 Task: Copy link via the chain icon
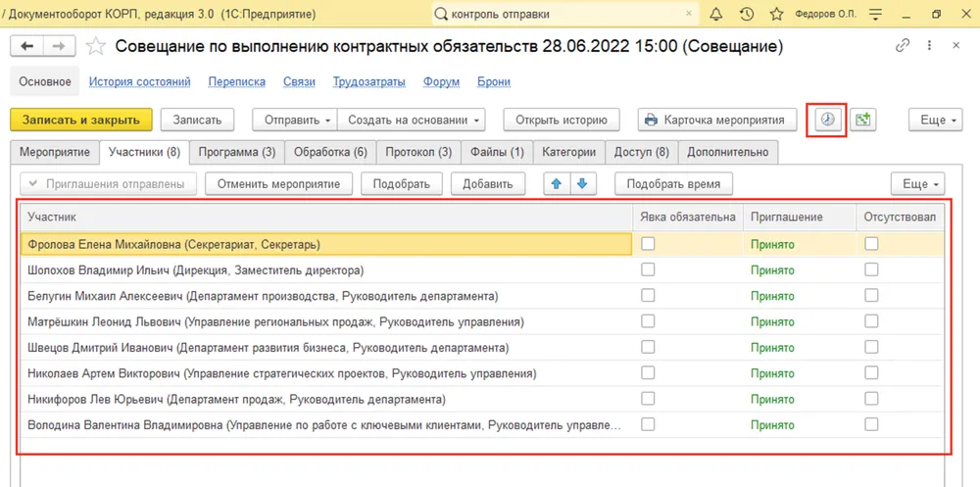903,46
